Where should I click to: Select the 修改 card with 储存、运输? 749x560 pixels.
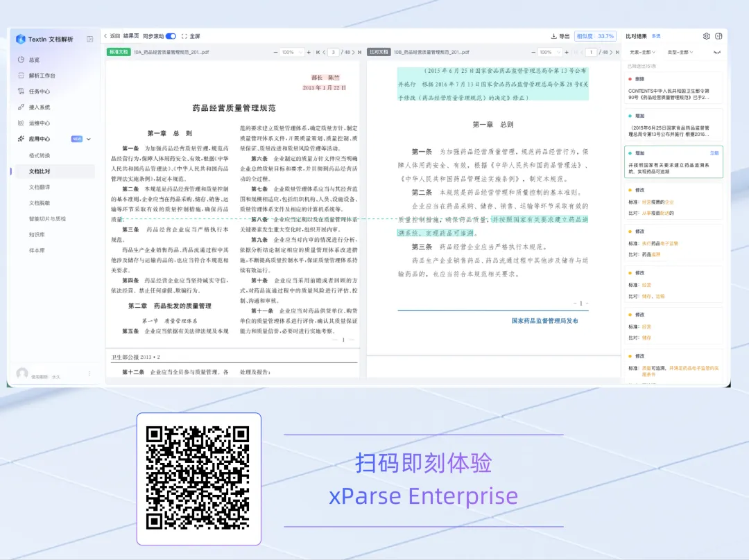click(673, 285)
